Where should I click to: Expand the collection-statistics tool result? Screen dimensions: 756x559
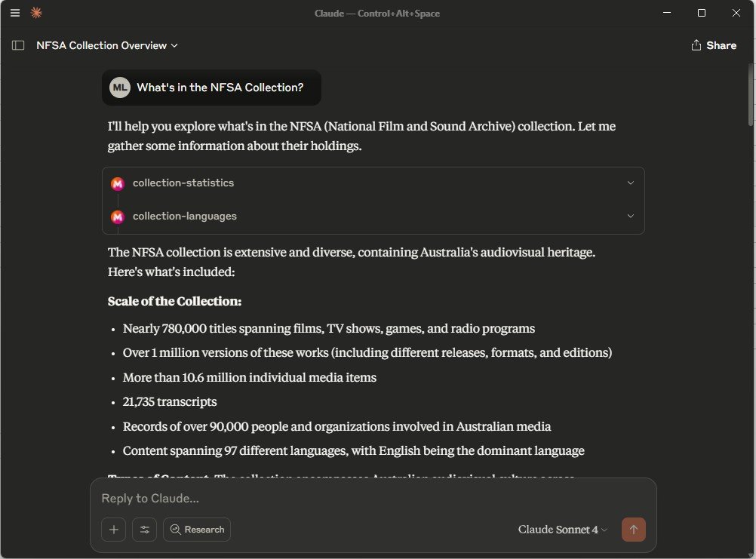click(x=630, y=183)
